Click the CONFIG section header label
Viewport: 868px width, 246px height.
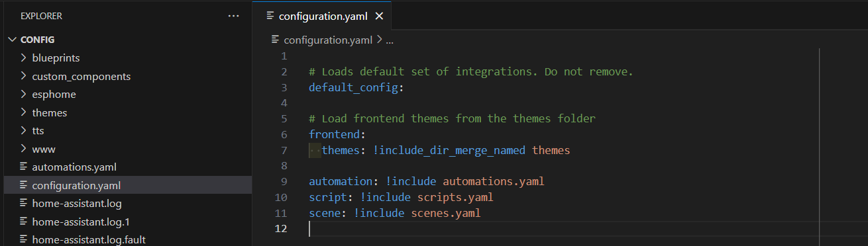point(38,40)
